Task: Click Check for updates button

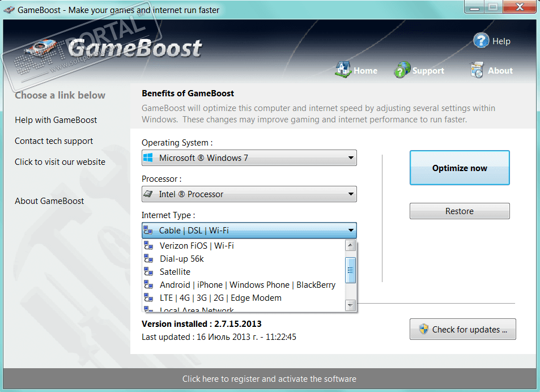Action: click(x=462, y=329)
